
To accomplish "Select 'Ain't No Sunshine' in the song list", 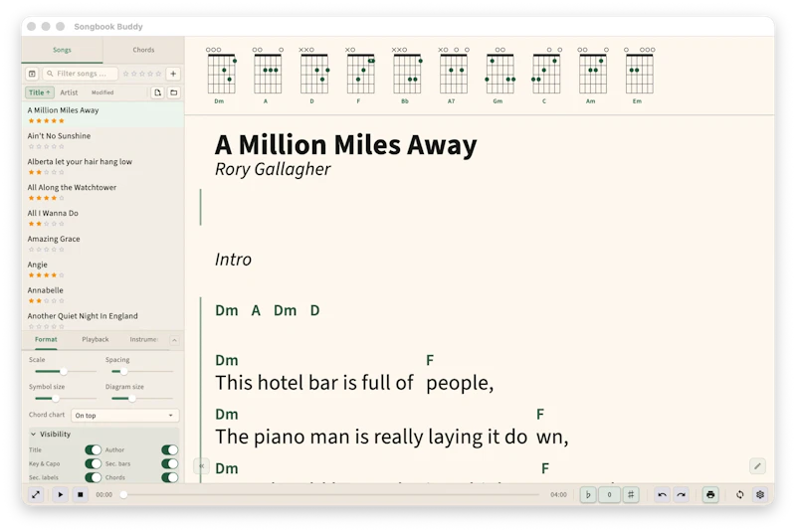I will click(102, 140).
